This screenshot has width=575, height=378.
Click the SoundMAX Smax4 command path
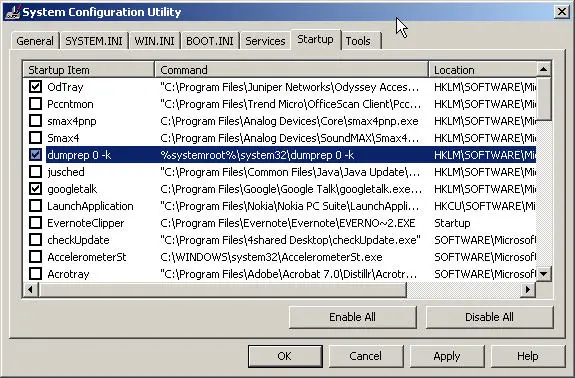tap(290, 138)
